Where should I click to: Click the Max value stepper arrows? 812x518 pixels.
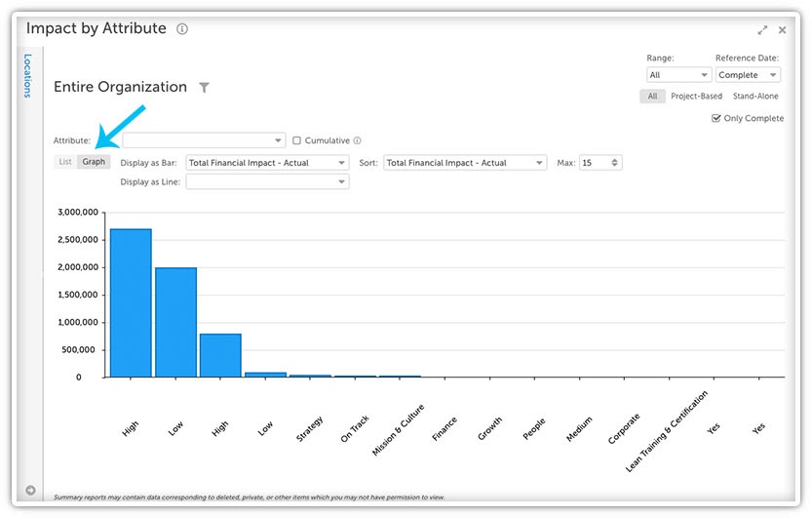pos(614,163)
